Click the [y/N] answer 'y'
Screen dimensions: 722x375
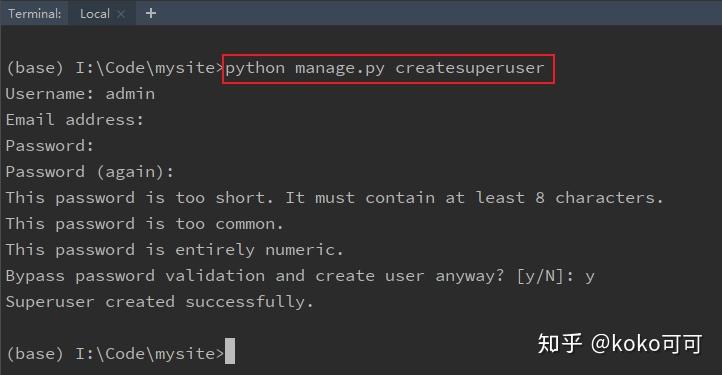[x=590, y=277]
